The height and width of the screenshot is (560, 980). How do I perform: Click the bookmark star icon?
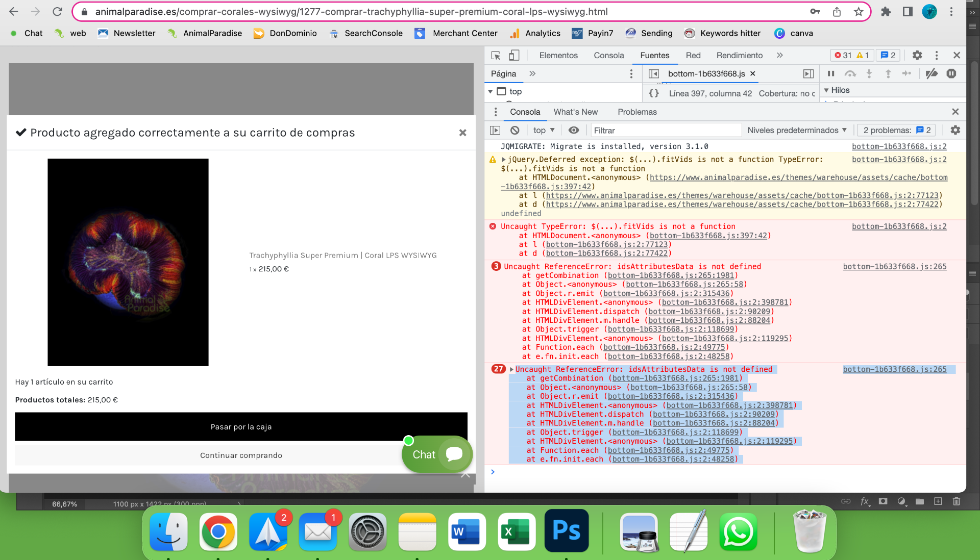(x=859, y=11)
